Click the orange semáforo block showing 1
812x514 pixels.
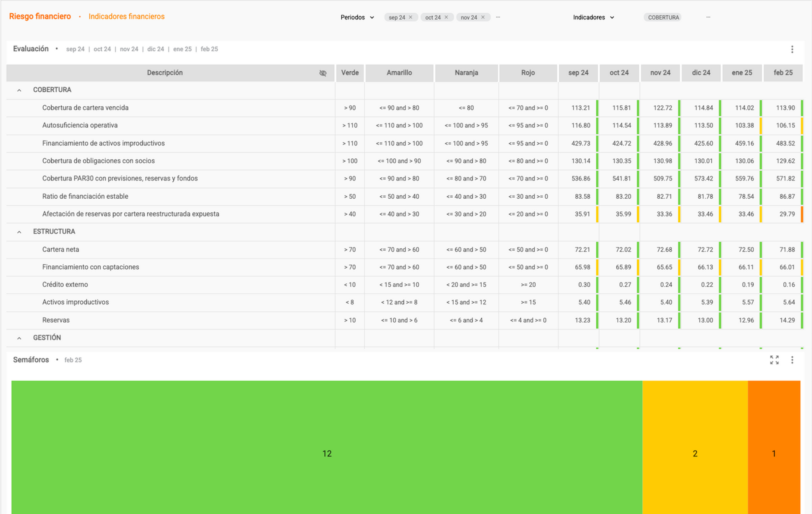774,453
